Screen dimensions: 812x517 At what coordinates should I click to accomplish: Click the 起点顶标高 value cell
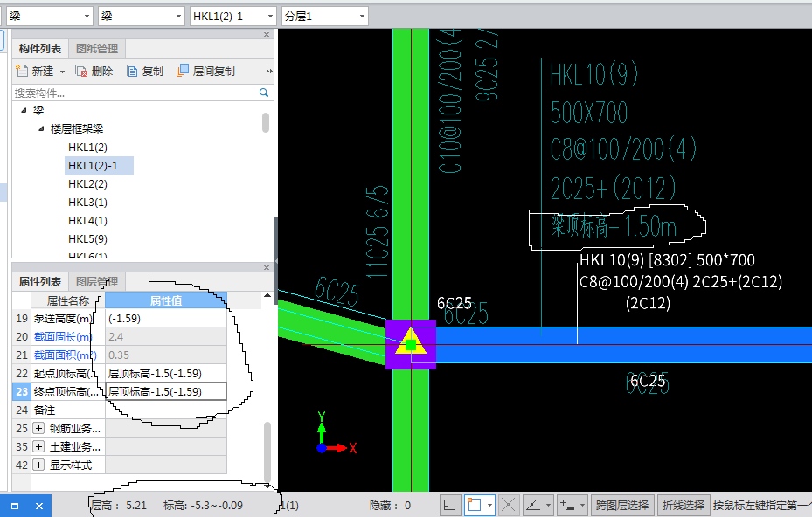click(x=166, y=373)
